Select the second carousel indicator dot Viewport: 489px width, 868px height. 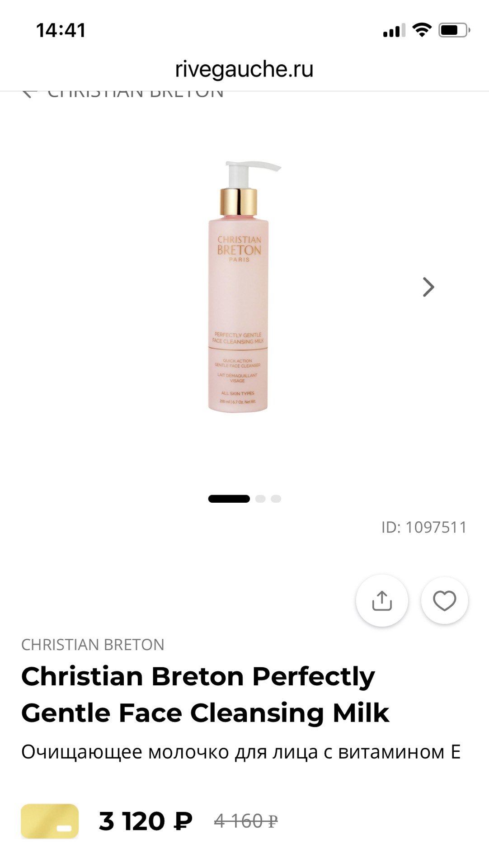(x=260, y=499)
